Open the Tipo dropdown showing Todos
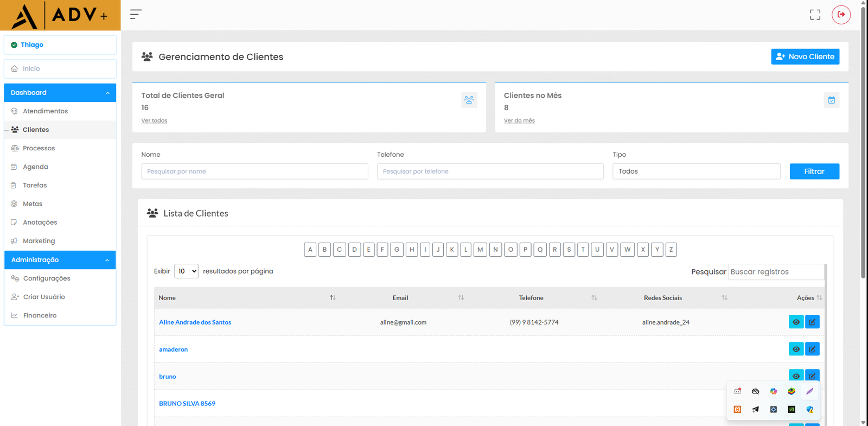The height and width of the screenshot is (426, 868). tap(696, 171)
